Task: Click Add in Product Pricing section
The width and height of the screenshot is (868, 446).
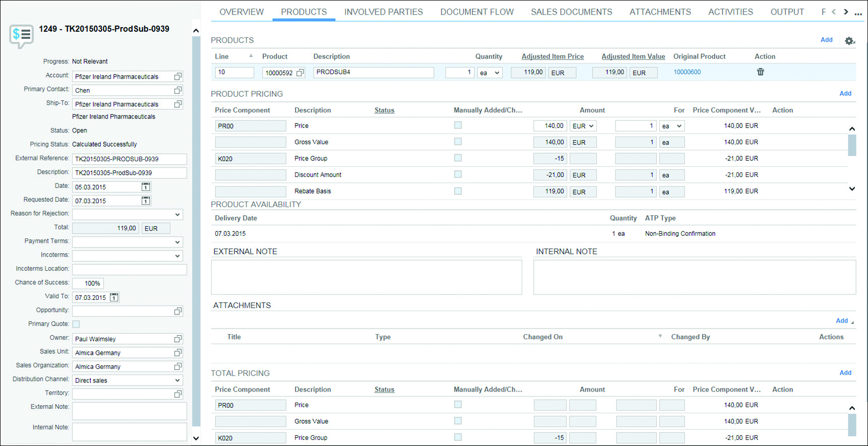Action: pos(845,94)
